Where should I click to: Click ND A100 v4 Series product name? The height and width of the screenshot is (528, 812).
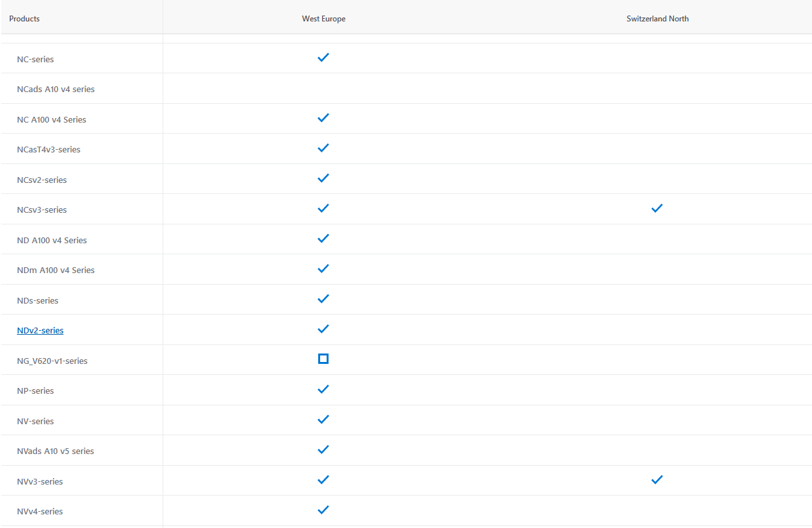coord(52,240)
